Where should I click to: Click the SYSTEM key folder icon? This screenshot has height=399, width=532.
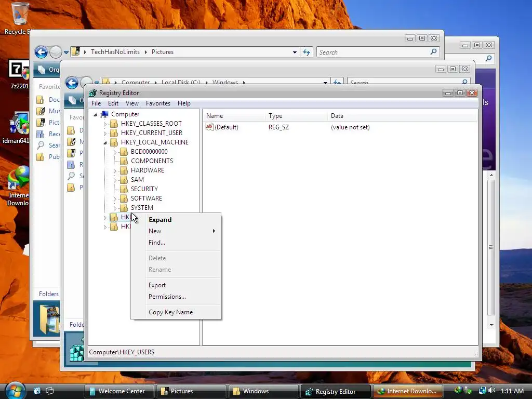(x=124, y=208)
